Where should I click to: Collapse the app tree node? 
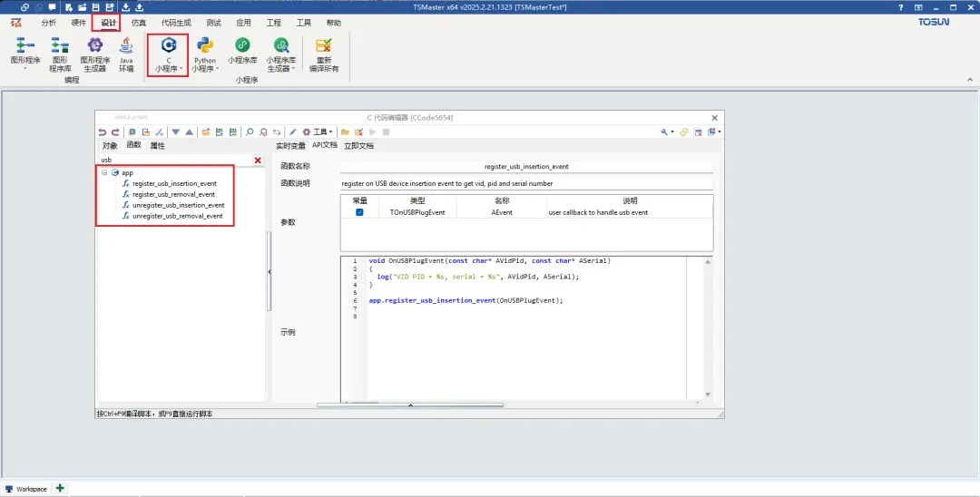point(104,172)
